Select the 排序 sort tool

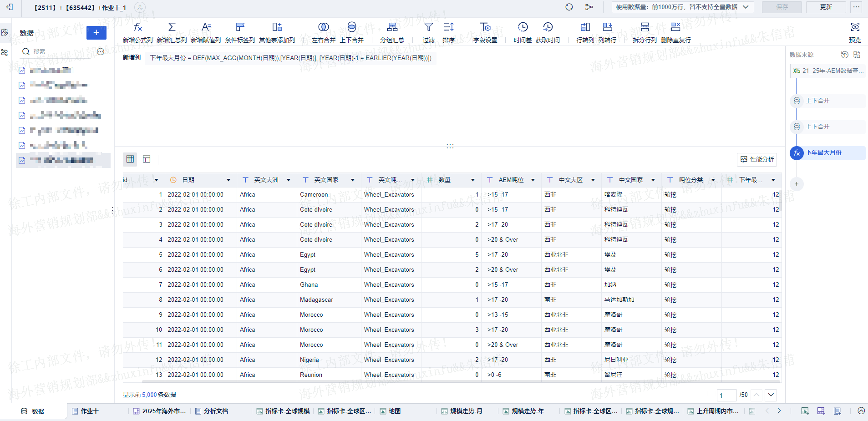tap(448, 27)
